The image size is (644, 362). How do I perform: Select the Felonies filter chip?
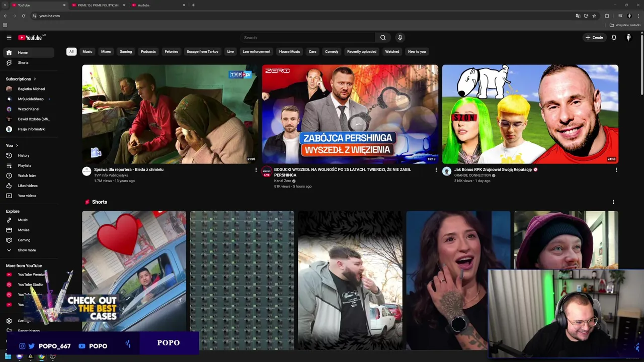coord(171,51)
